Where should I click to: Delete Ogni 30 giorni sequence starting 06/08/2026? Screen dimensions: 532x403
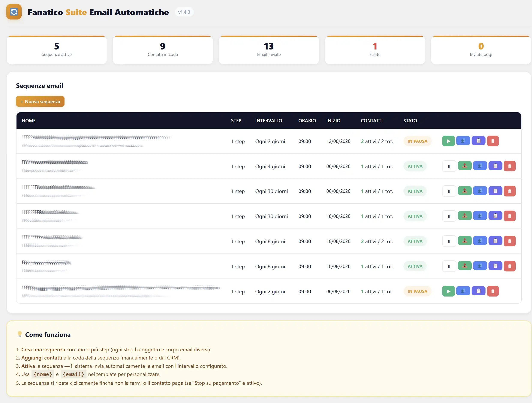pos(510,191)
